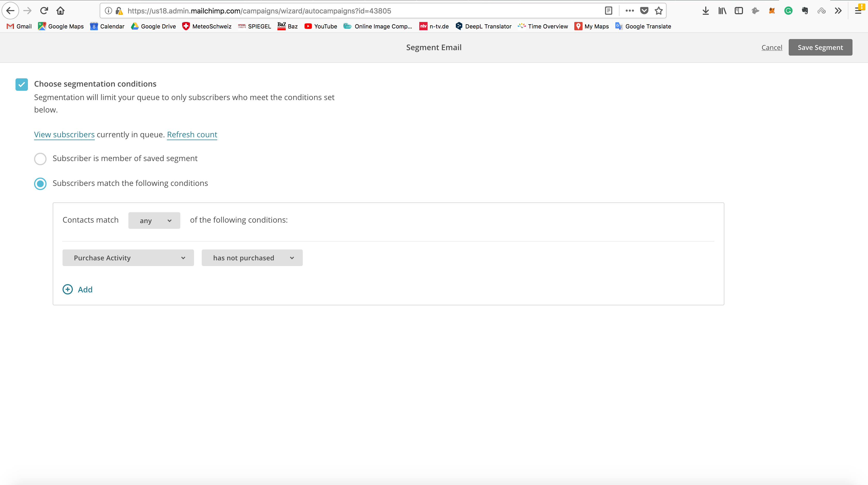Screen dimensions: 868x485
Task: Click the Save Segment button
Action: tap(820, 47)
